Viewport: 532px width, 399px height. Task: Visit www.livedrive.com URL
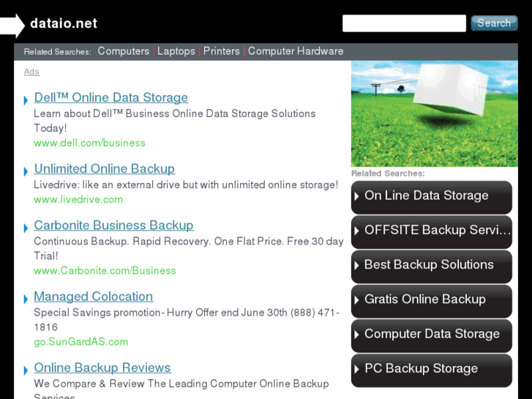(78, 200)
